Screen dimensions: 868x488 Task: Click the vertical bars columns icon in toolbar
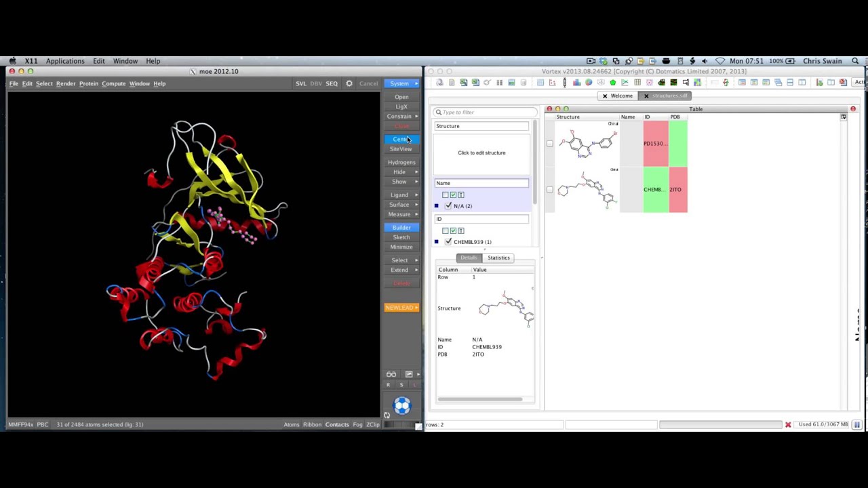499,83
